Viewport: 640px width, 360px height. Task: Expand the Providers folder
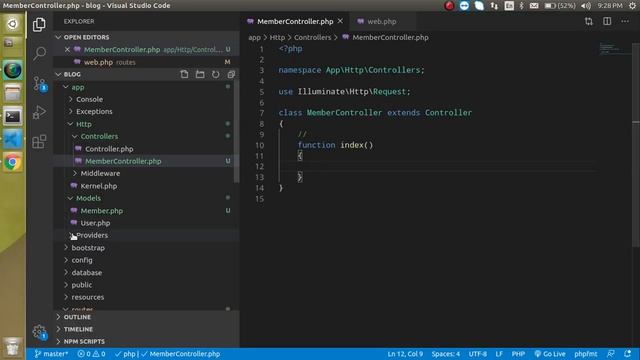click(92, 235)
